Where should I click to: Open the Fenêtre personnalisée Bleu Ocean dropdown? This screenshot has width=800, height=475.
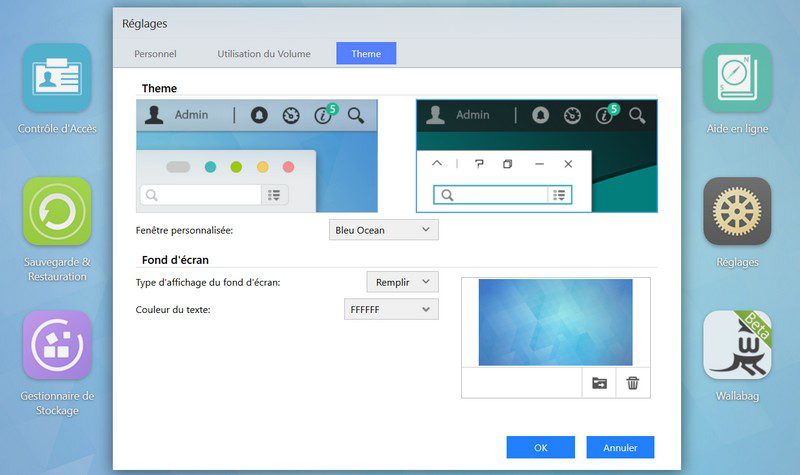coord(383,230)
